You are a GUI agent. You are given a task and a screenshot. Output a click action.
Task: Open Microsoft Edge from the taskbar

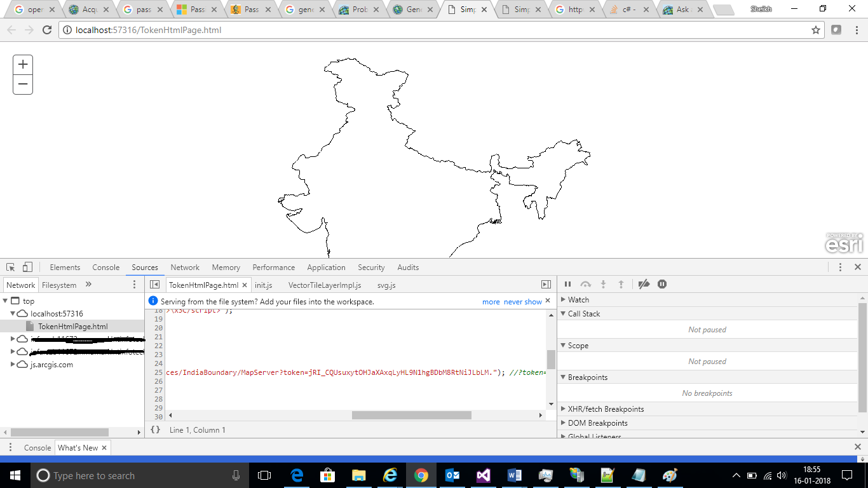tap(297, 475)
